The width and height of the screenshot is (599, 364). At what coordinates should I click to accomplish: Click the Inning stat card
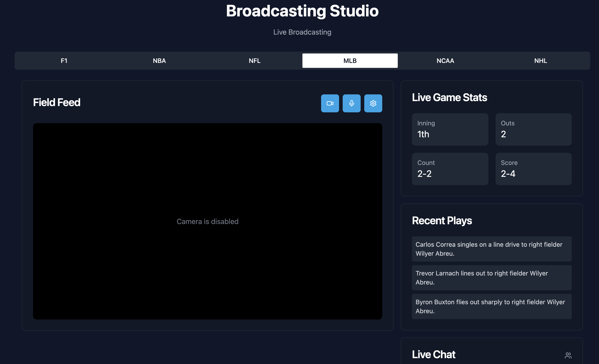(450, 129)
